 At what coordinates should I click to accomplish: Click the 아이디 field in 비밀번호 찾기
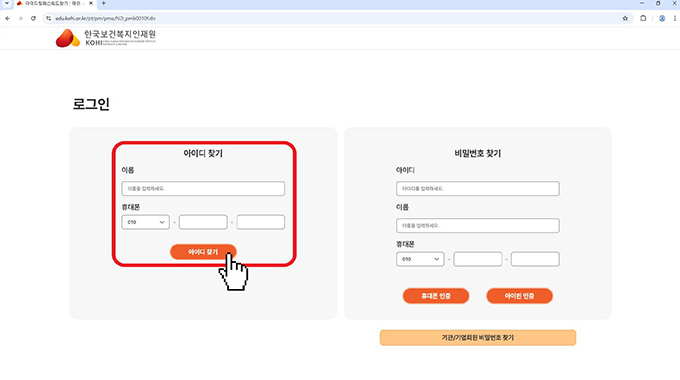[477, 189]
